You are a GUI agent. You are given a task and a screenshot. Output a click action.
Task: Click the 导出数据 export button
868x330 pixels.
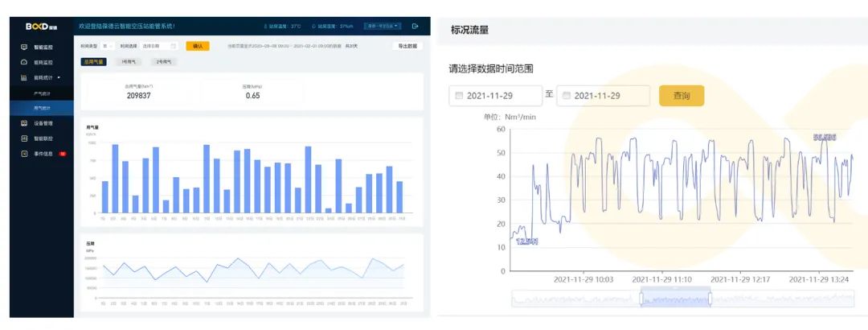point(407,46)
